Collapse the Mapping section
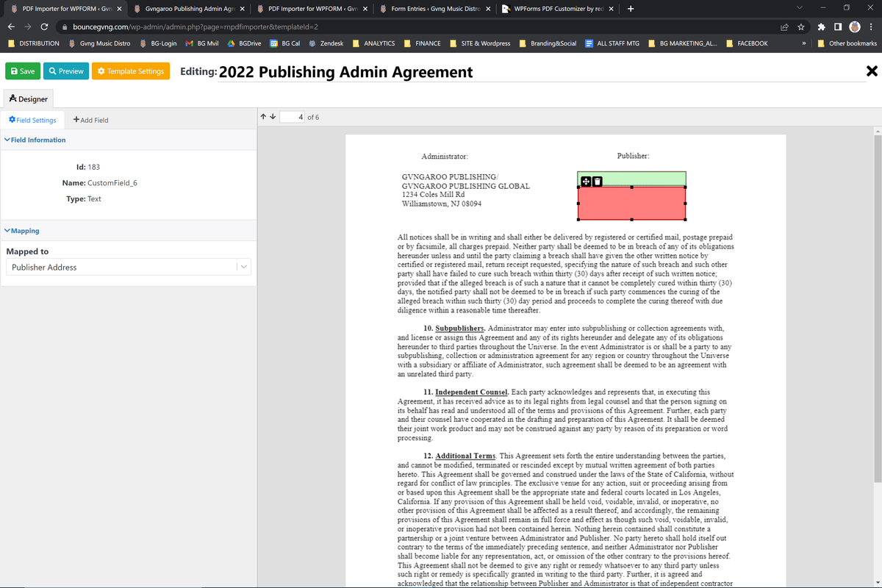The width and height of the screenshot is (882, 588). click(x=22, y=231)
